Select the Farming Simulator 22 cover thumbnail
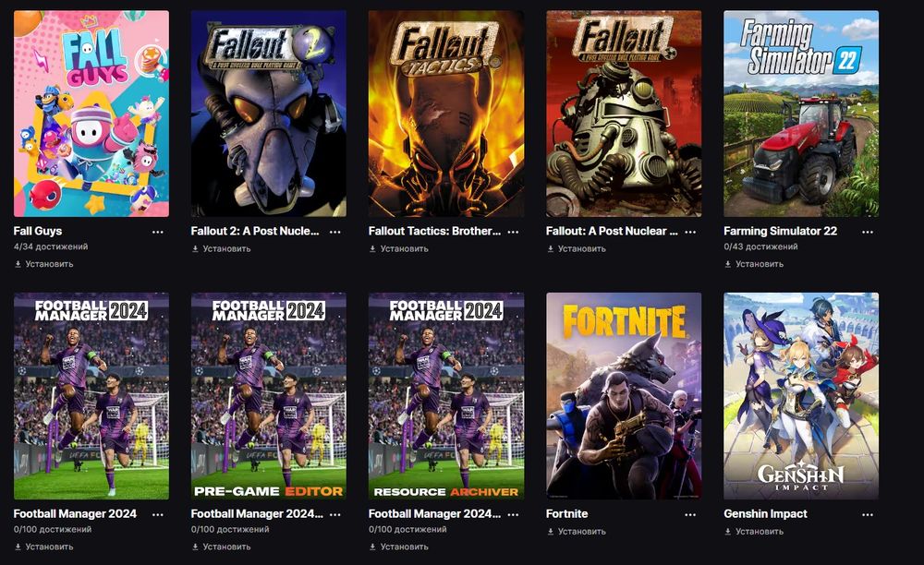924x565 pixels. click(x=801, y=114)
